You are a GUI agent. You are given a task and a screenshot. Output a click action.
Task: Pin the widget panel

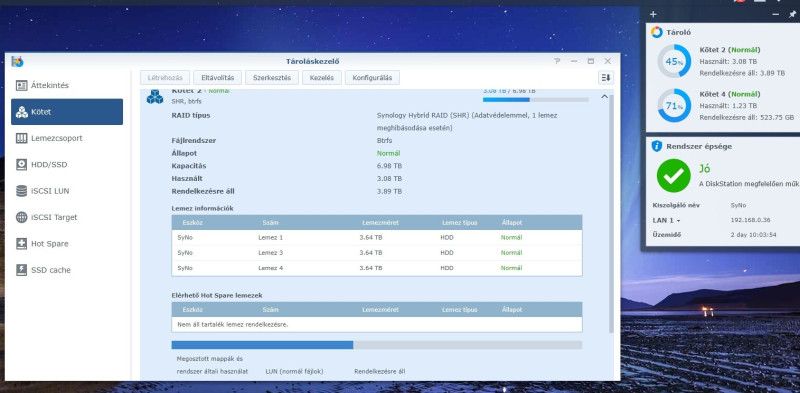tap(792, 14)
